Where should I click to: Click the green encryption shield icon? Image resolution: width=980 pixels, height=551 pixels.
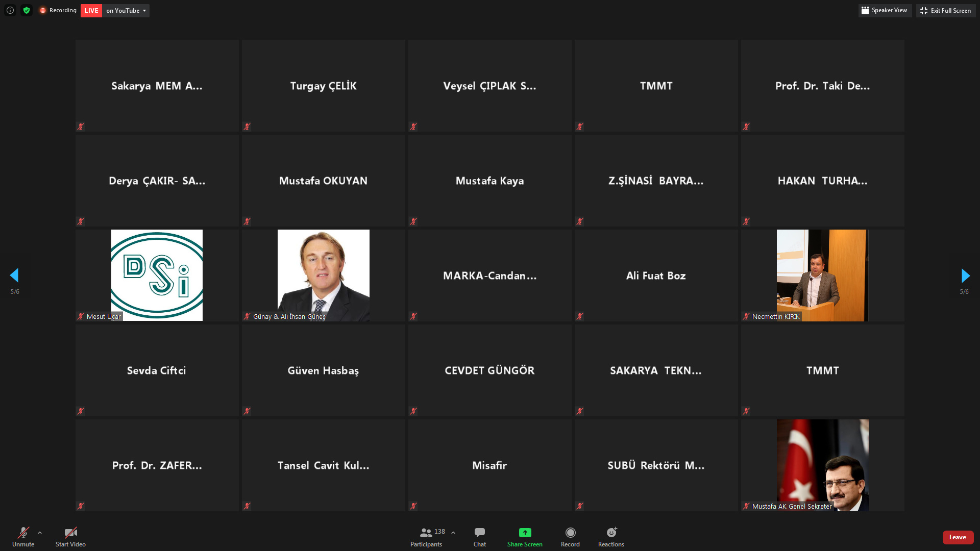27,10
